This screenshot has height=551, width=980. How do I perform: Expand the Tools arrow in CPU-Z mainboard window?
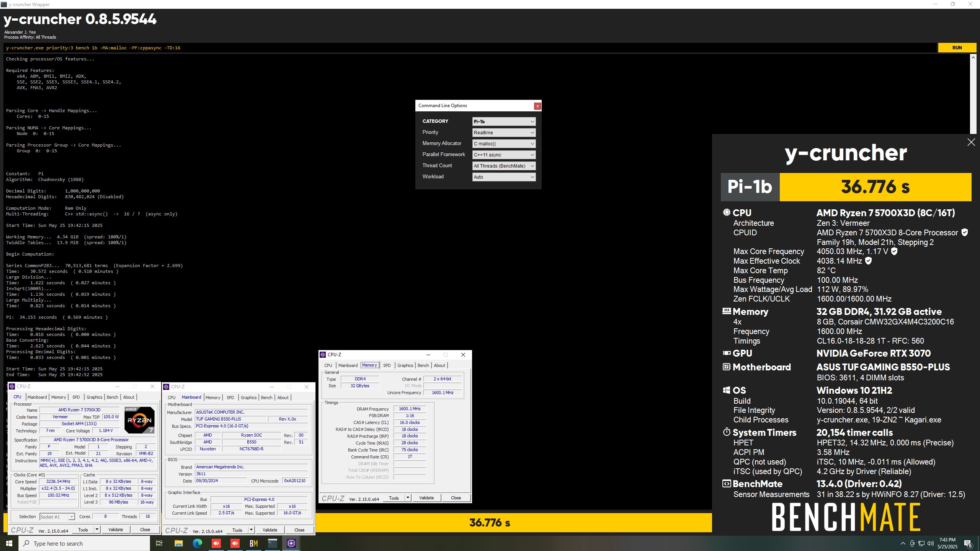point(251,530)
